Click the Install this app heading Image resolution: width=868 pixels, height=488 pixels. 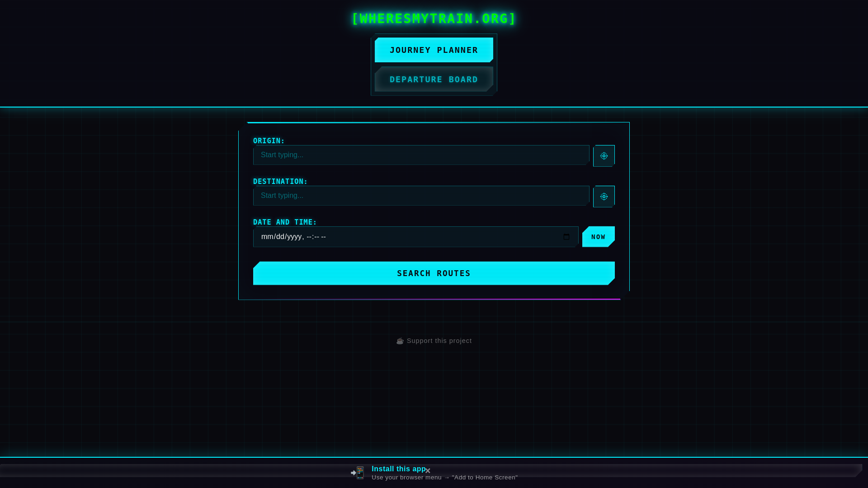[398, 469]
